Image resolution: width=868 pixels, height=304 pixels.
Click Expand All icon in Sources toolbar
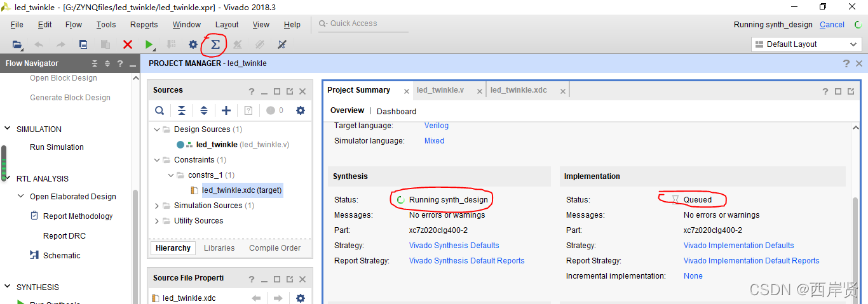pos(204,110)
